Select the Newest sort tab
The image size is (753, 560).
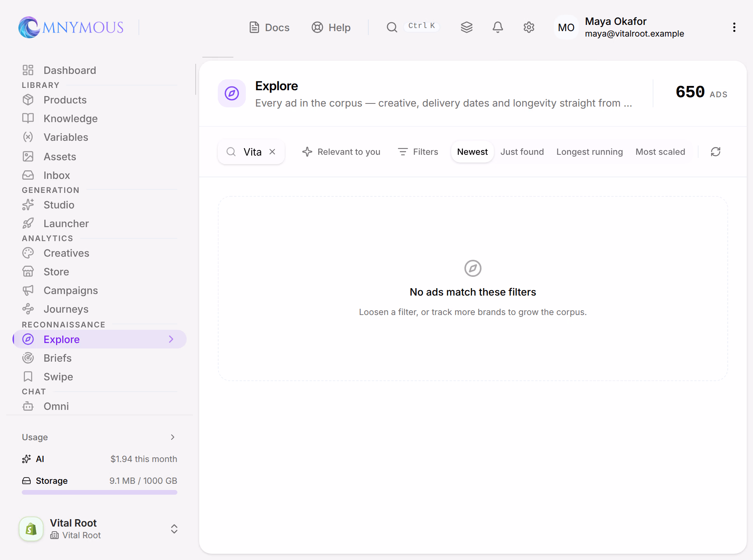pos(472,152)
